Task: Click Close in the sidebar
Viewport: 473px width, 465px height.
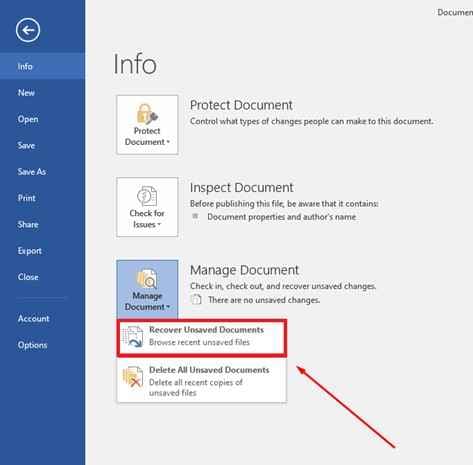Action: point(42,277)
